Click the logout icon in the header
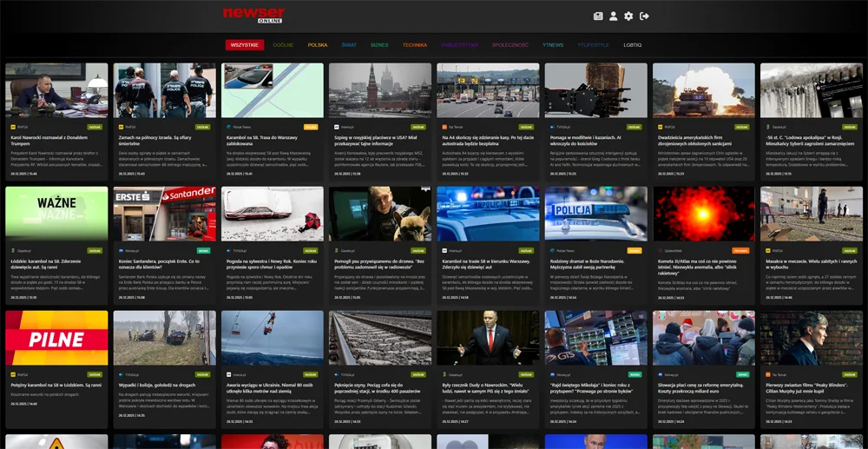This screenshot has height=449, width=868. pos(644,16)
